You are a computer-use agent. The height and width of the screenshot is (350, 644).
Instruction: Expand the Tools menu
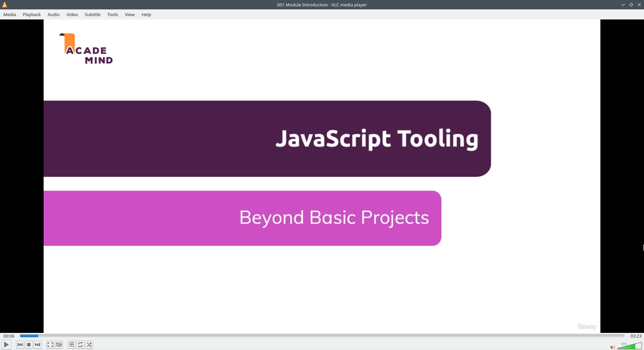pyautogui.click(x=112, y=14)
